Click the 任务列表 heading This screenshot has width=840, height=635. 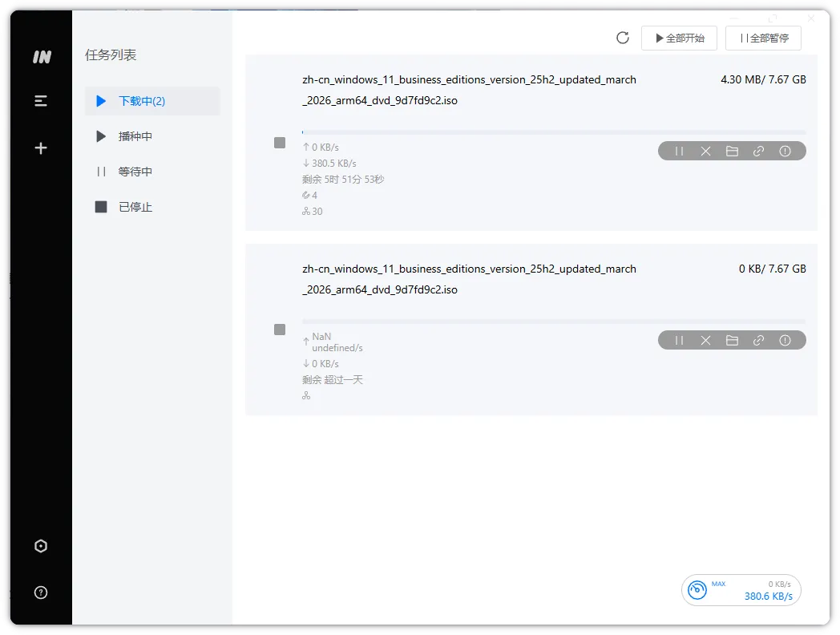pos(111,55)
